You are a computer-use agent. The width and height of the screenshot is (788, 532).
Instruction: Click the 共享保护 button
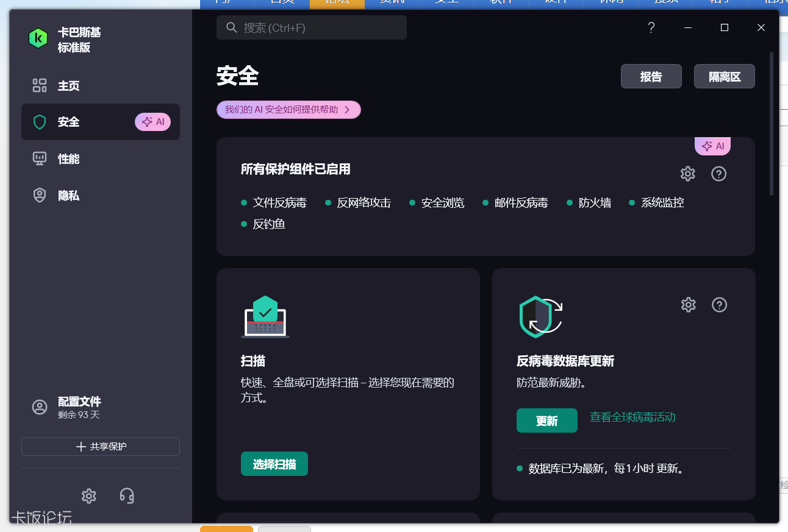[101, 447]
